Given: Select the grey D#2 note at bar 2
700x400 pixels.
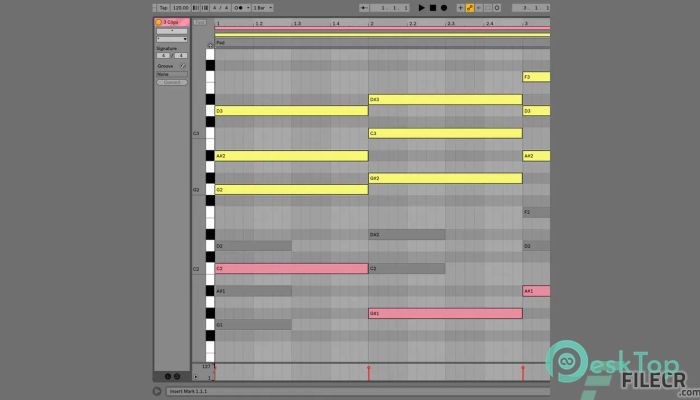Looking at the screenshot, I should (407, 235).
